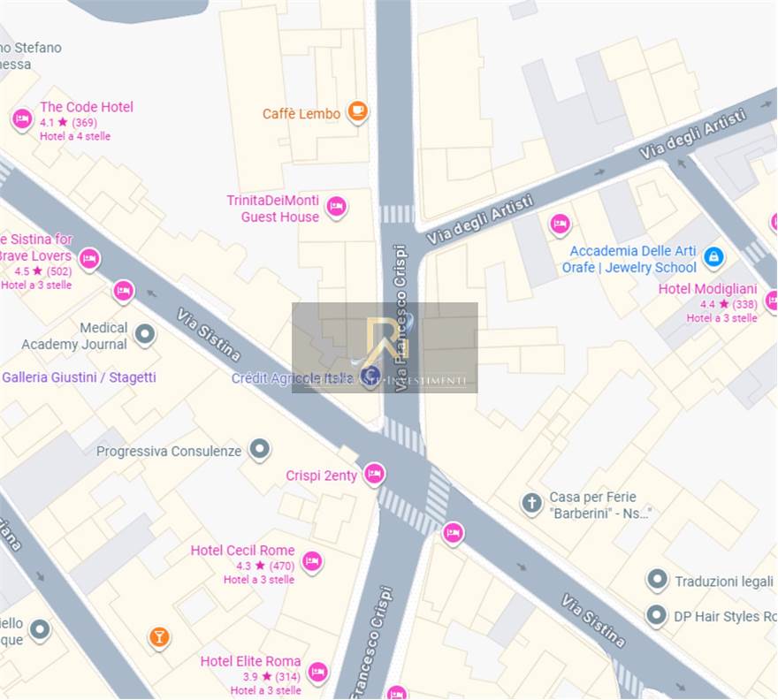Viewport: 778px width, 700px height.
Task: Open Medical Academy Journal location marker
Action: [145, 335]
